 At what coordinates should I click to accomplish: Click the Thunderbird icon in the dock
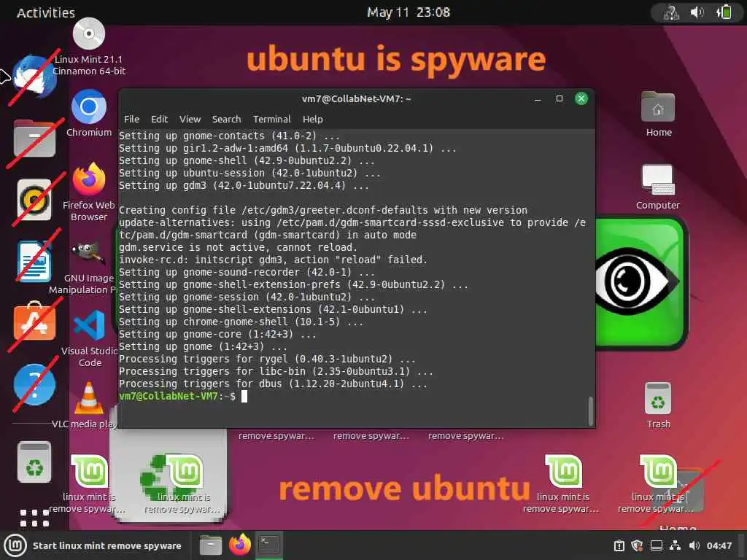tap(34, 76)
